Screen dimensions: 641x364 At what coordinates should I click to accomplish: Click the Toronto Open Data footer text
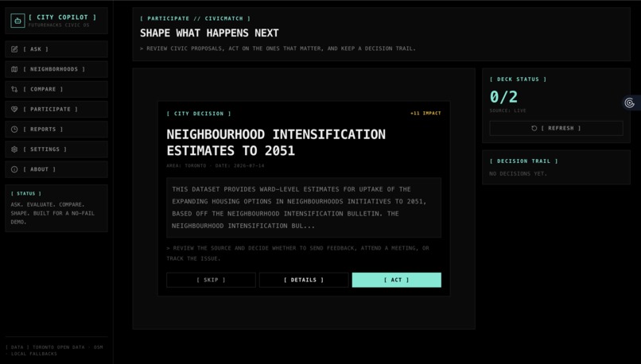tap(54, 350)
